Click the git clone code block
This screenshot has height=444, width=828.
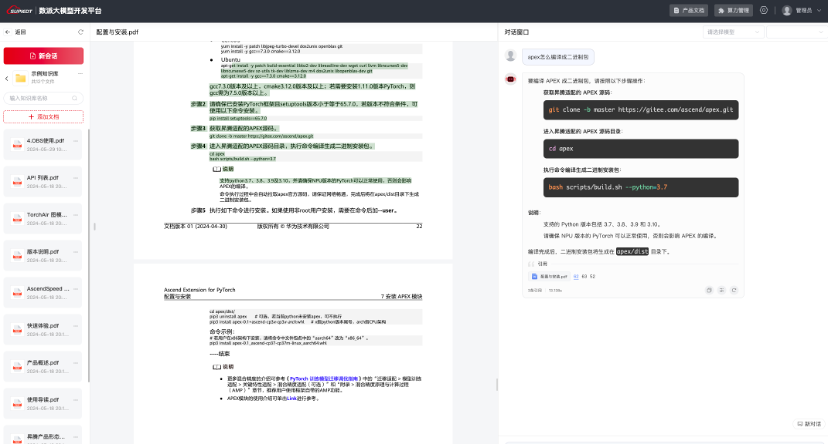point(641,110)
